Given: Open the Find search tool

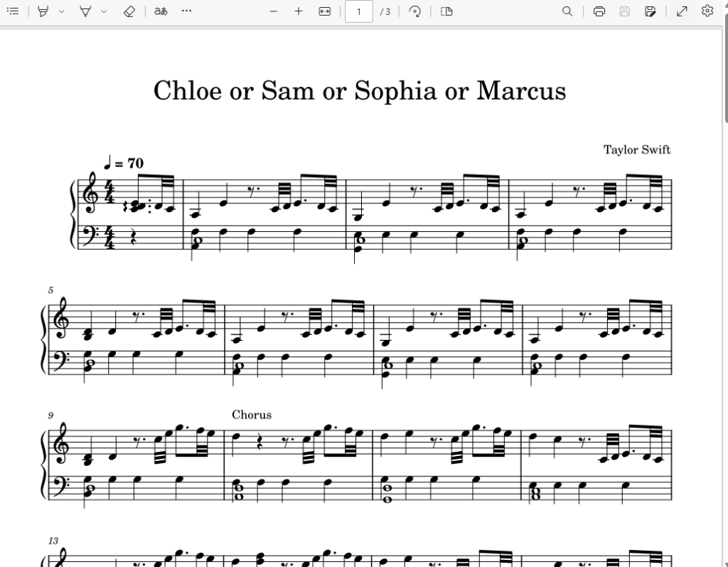Looking at the screenshot, I should click(x=567, y=11).
